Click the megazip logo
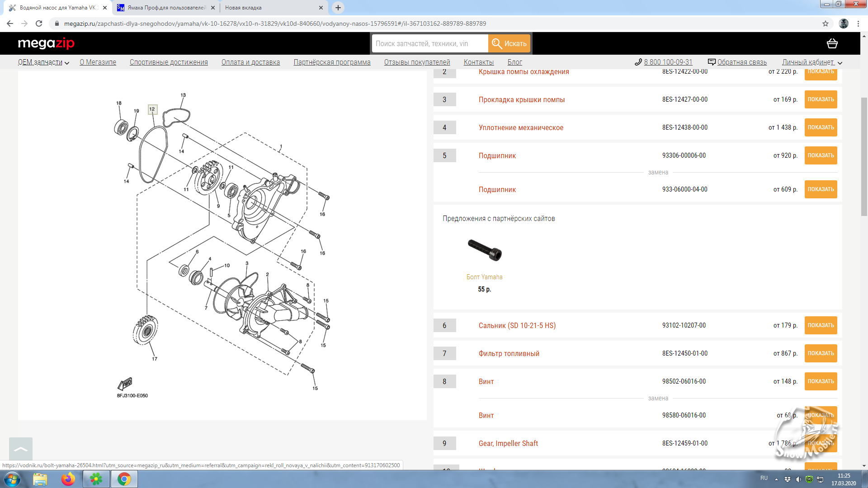868x488 pixels. pyautogui.click(x=46, y=43)
